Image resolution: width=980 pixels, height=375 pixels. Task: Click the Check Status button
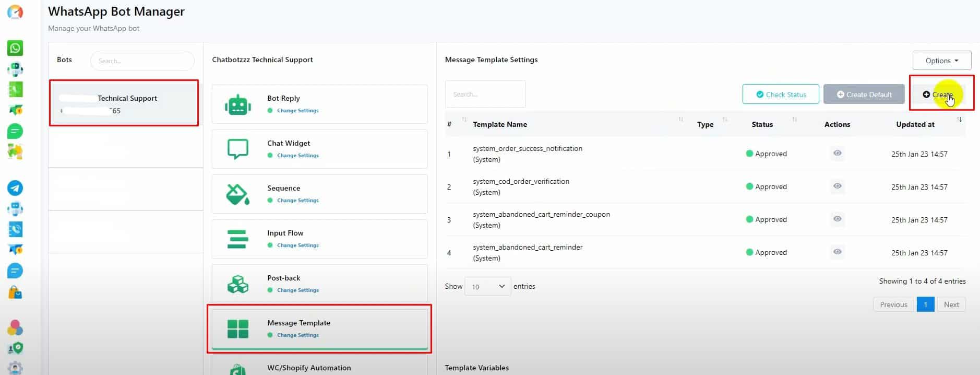click(780, 95)
